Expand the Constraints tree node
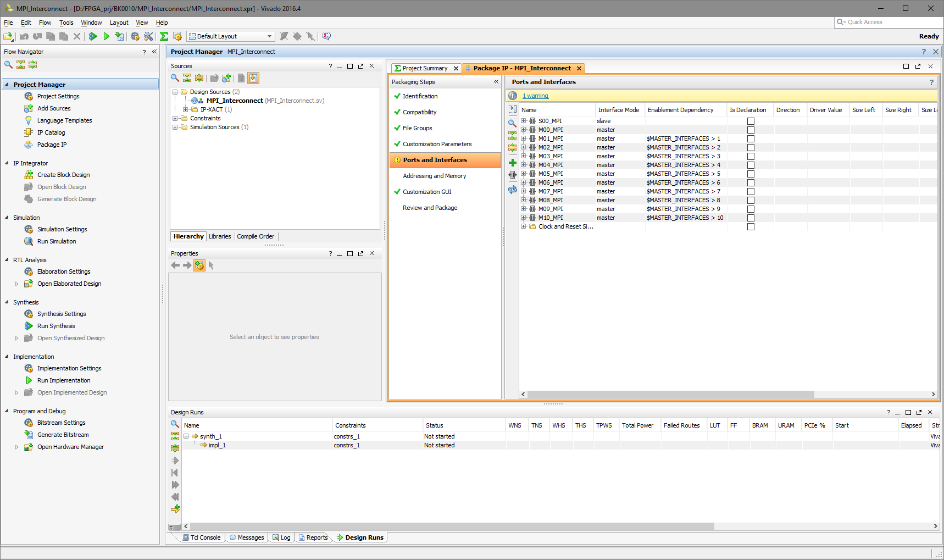Screen dimensions: 944x560 175,118
